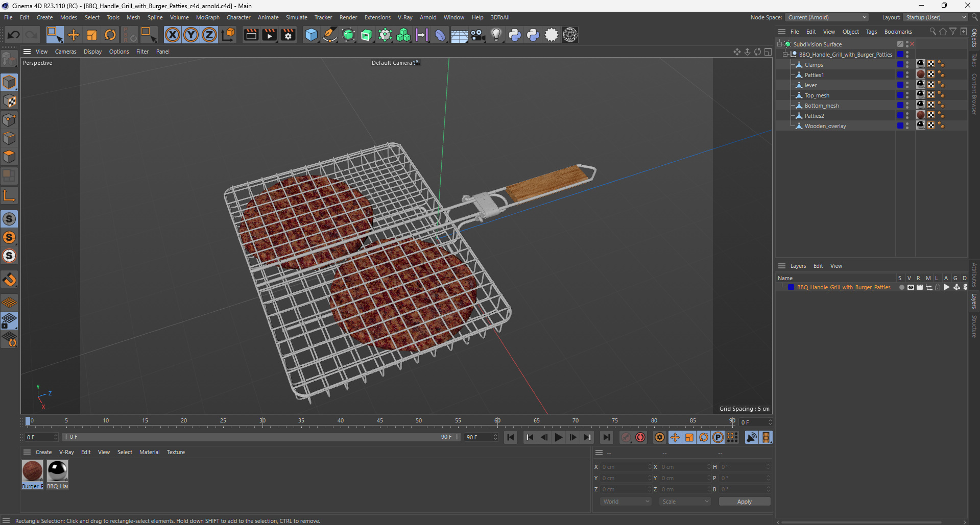Click the X position input field
The image size is (980, 525).
pyautogui.click(x=626, y=467)
